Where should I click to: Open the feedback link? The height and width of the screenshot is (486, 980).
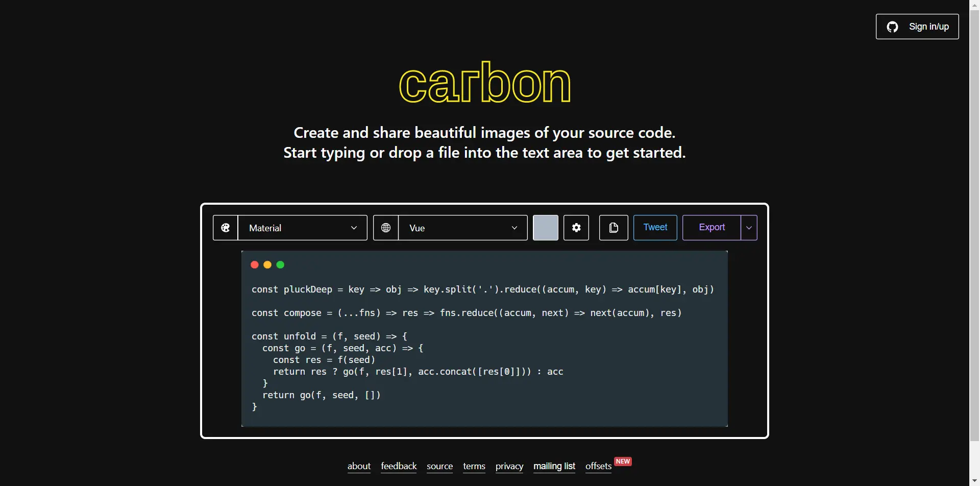(399, 466)
